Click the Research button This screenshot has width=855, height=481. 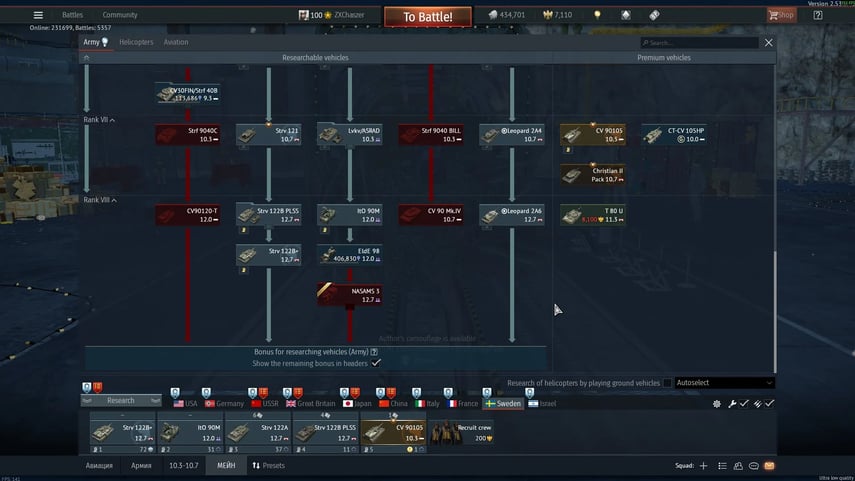(x=119, y=401)
